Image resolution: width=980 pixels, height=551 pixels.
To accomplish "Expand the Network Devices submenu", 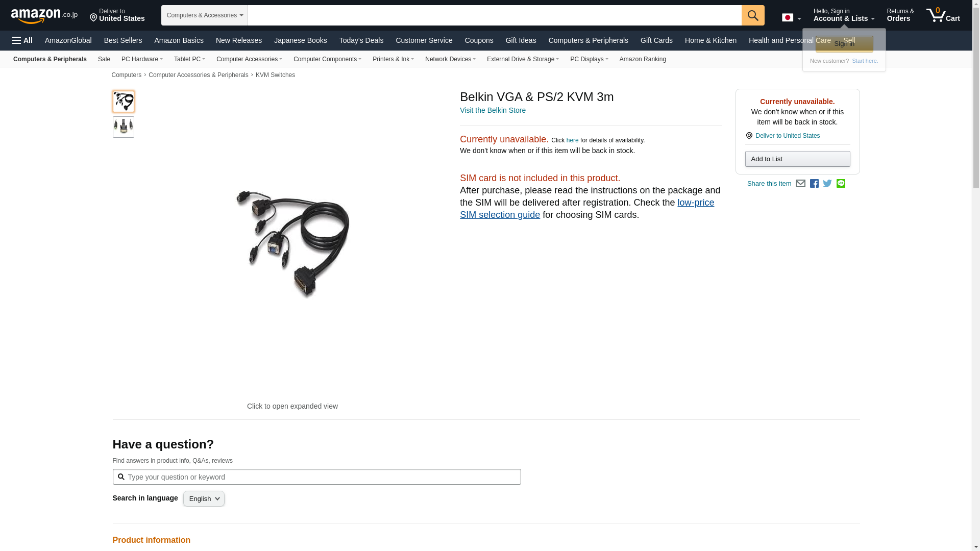I will coord(450,59).
